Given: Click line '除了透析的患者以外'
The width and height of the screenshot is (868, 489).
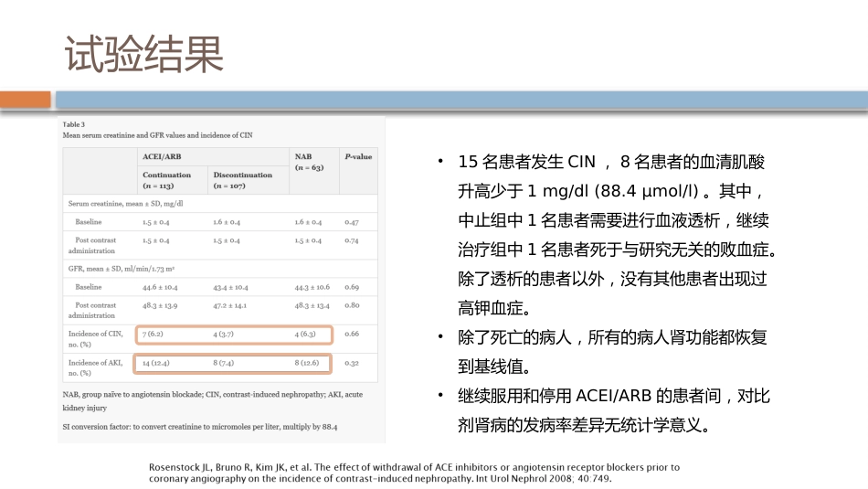Looking at the screenshot, I should [612, 279].
